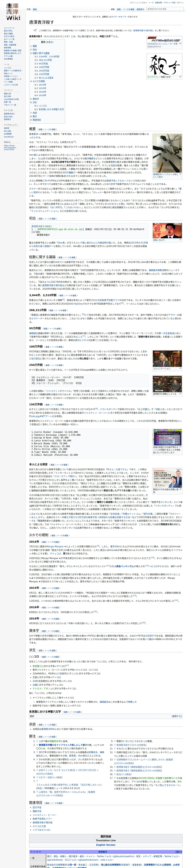
Task: Open イクラはカラコロ related link
Action: tap(41, 830)
